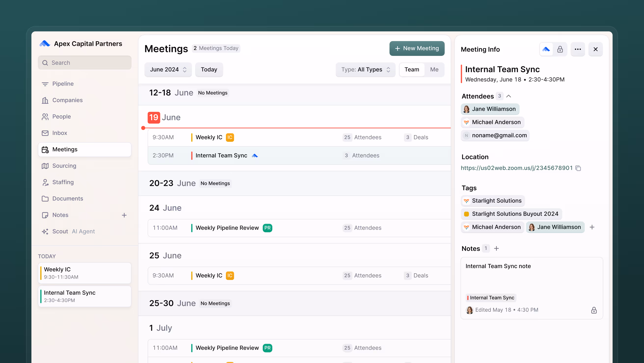Viewport: 644px width, 363px height.
Task: Open the Pipeline section in sidebar
Action: pyautogui.click(x=84, y=84)
